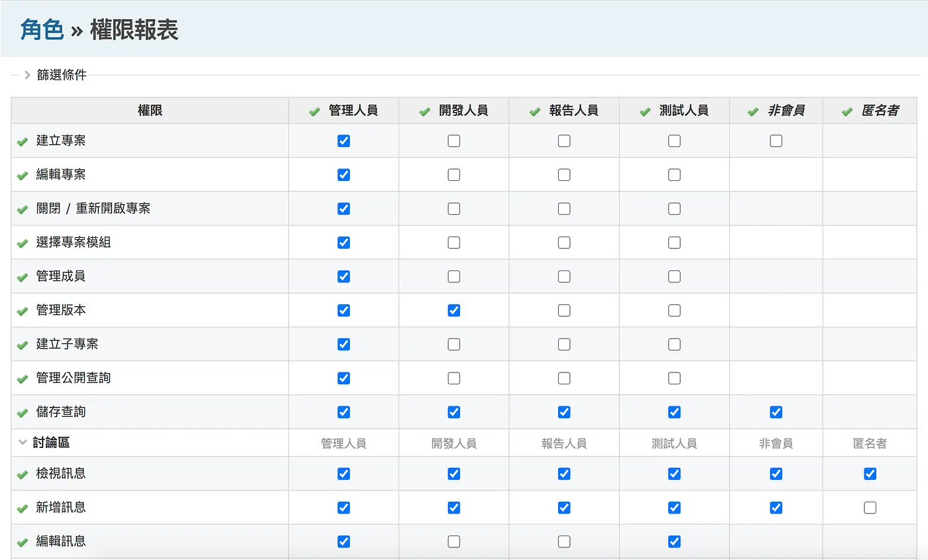Click the green check icon beside 檢視訊息
This screenshot has height=560, width=928.
pos(23,475)
